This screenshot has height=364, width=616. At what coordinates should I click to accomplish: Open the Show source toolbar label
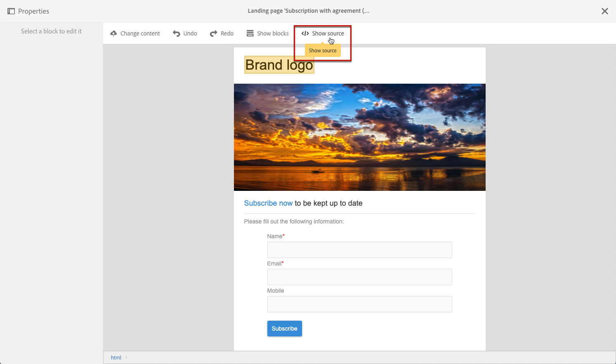pos(328,33)
